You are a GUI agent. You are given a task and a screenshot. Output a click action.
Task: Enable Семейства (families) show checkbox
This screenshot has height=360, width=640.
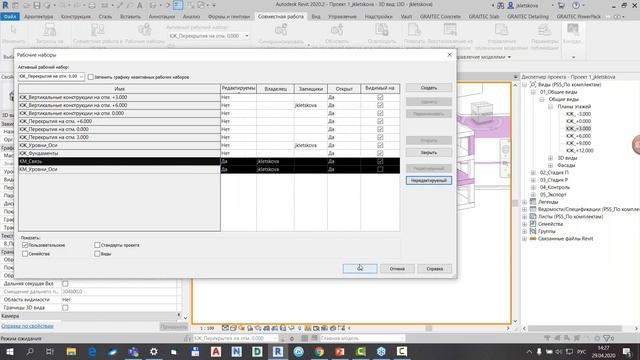point(25,253)
